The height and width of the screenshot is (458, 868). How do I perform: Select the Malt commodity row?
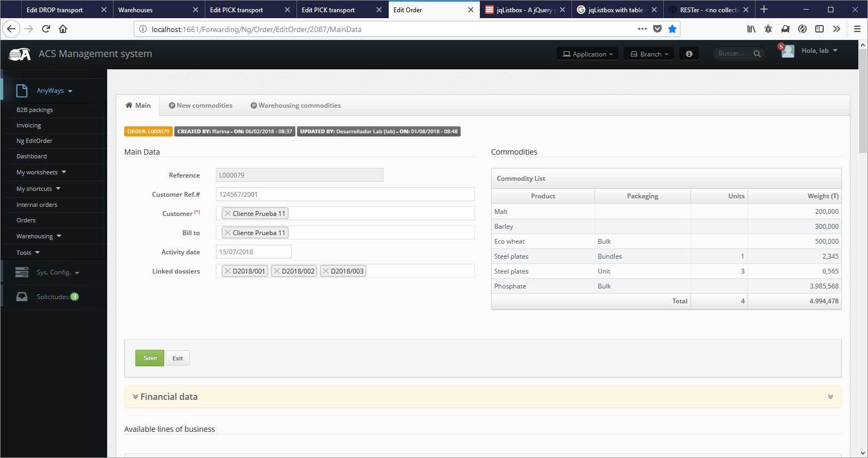(x=666, y=211)
